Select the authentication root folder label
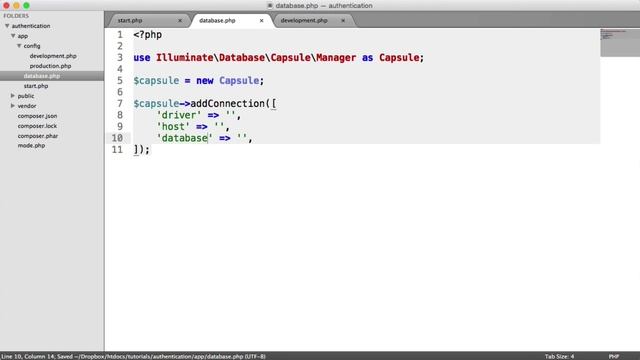 click(x=31, y=26)
